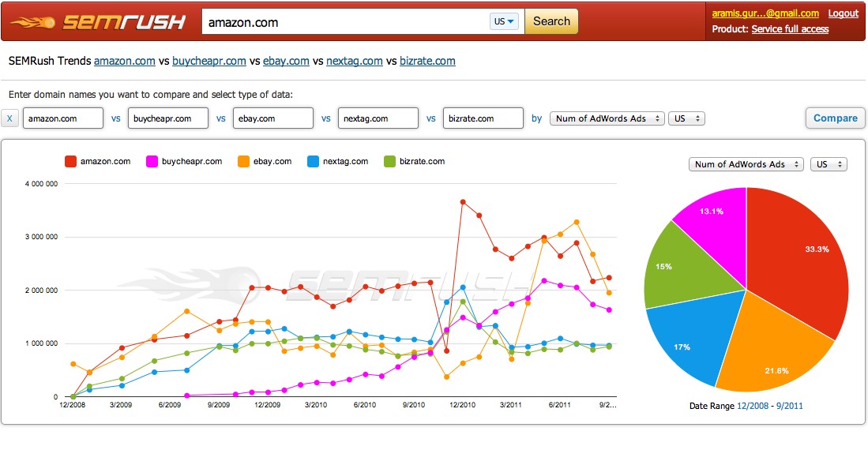Click the Compare button
The width and height of the screenshot is (868, 450).
tap(835, 118)
